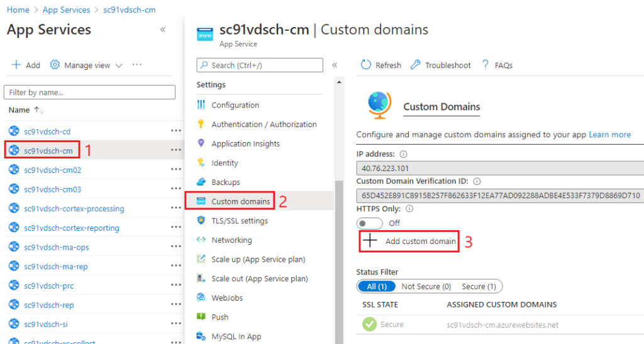Open the Manage view dropdown chevron
The width and height of the screenshot is (644, 344).
click(119, 65)
